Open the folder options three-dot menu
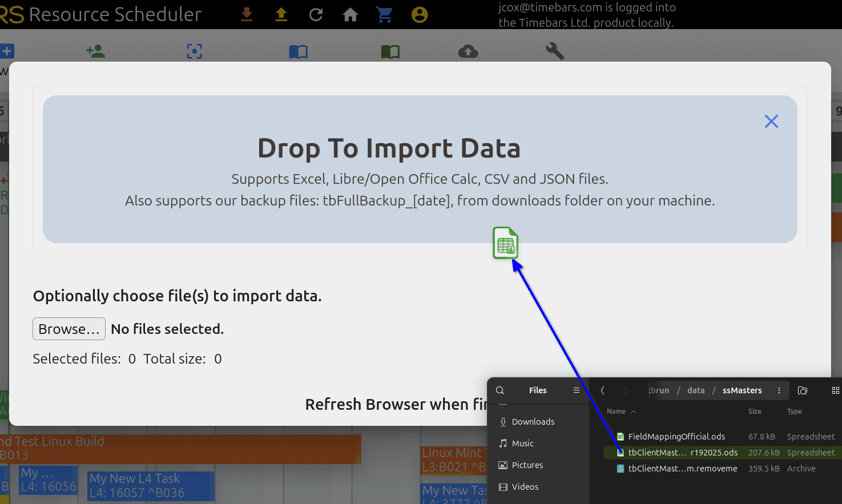 [x=779, y=390]
